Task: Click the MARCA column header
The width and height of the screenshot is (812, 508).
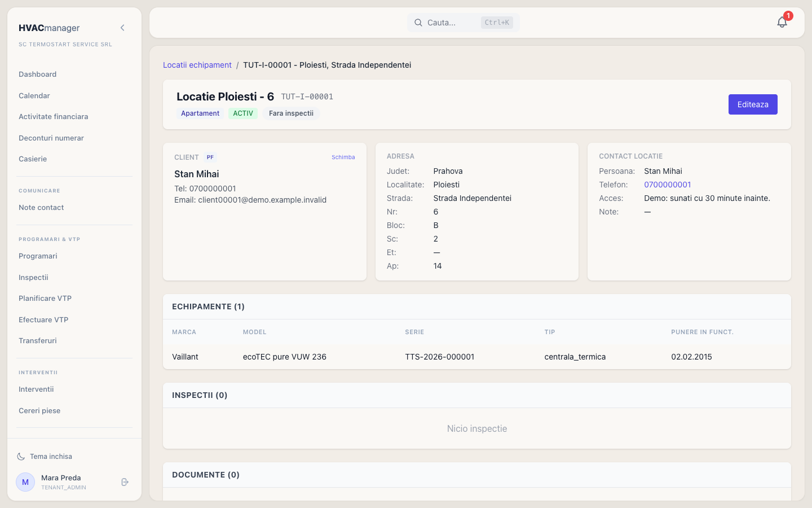Action: click(184, 332)
